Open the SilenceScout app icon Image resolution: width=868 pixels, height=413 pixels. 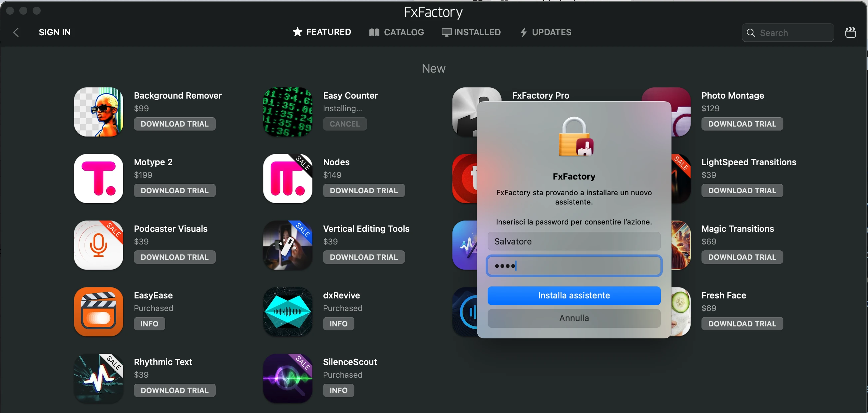[x=287, y=378]
